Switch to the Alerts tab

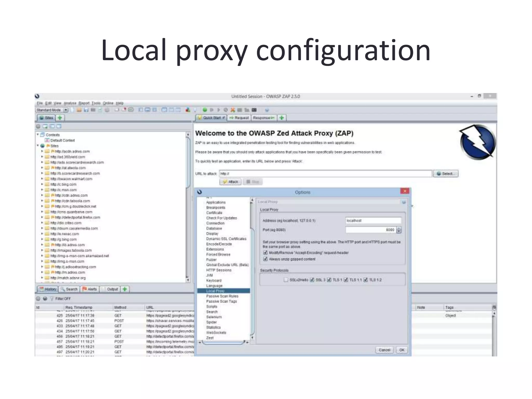[90, 289]
